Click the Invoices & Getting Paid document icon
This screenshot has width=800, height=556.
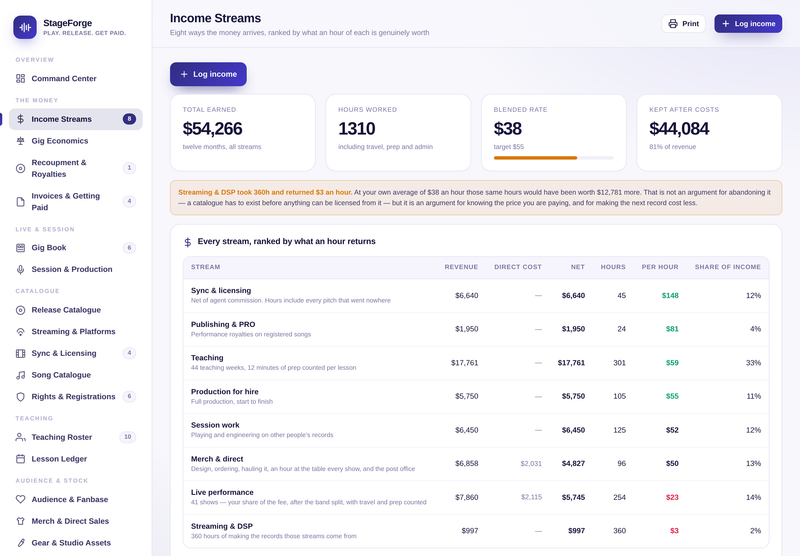tap(20, 201)
